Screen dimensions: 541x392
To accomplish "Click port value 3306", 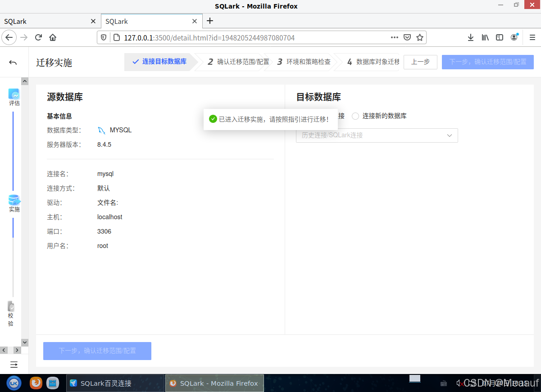I will coord(104,231).
